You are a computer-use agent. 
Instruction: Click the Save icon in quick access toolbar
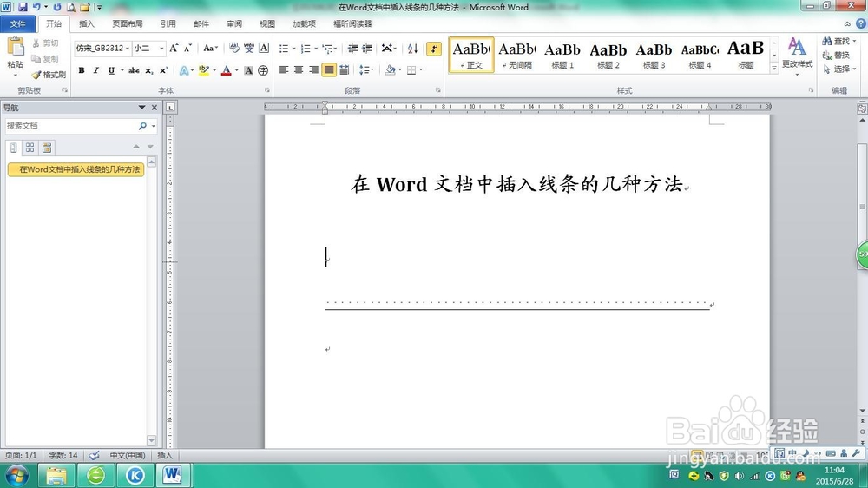pyautogui.click(x=23, y=7)
